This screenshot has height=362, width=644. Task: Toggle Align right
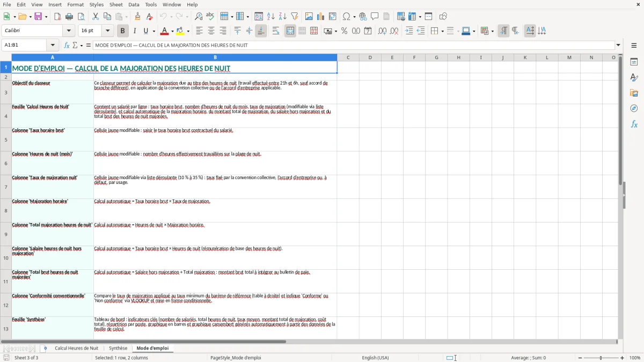click(x=223, y=31)
